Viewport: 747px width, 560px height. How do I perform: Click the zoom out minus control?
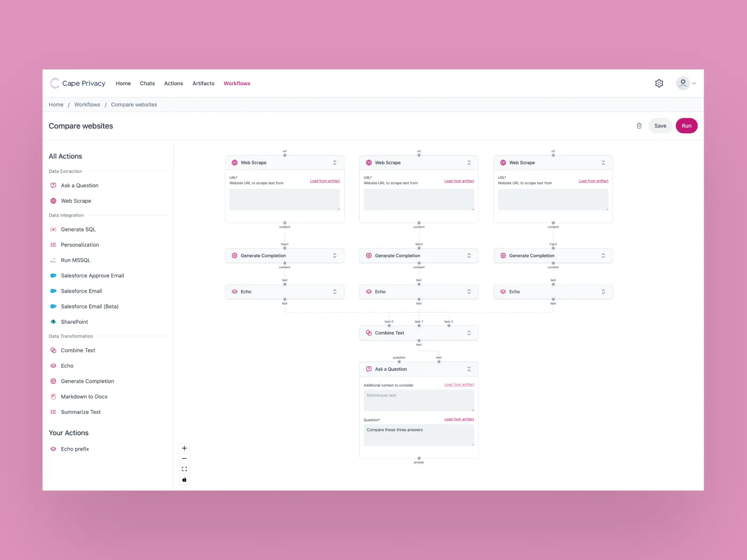click(184, 459)
